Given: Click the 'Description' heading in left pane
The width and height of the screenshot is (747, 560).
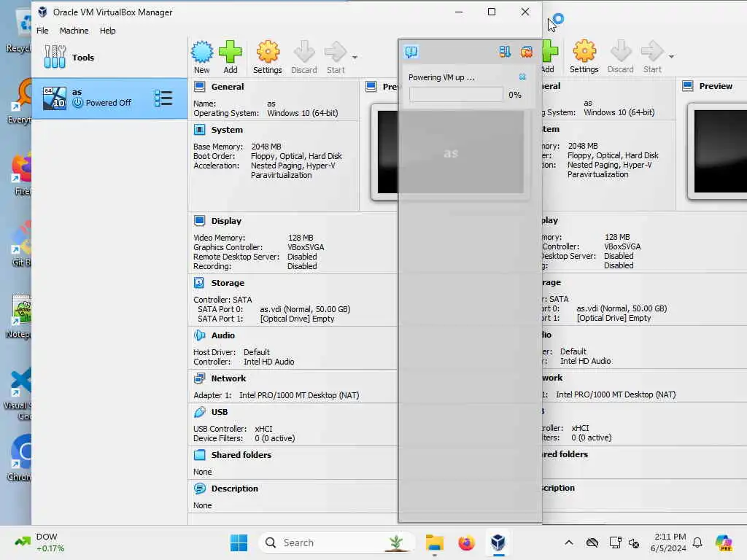Looking at the screenshot, I should [234, 489].
